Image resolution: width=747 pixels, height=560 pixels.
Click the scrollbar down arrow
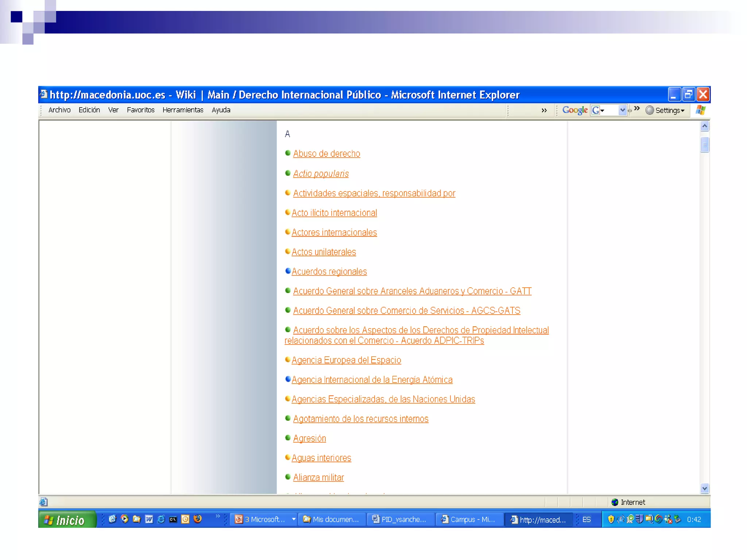point(704,488)
